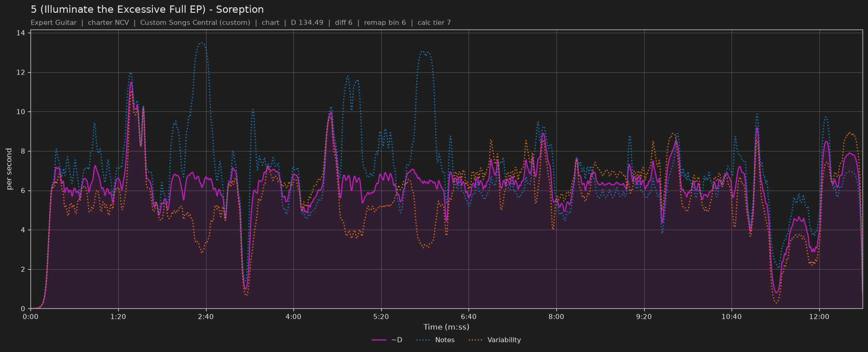The height and width of the screenshot is (352, 868).
Task: Click the 2:40 x-axis tick label
Action: coord(206,317)
